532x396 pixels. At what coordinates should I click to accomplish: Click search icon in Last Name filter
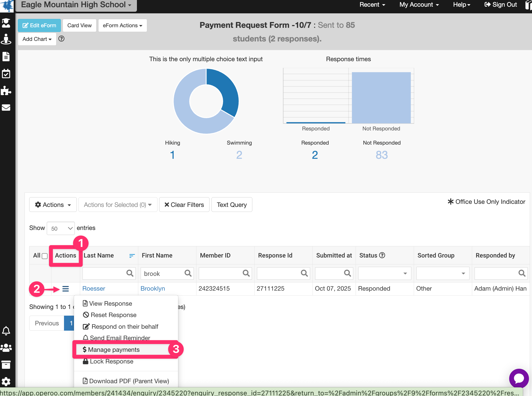(x=130, y=273)
